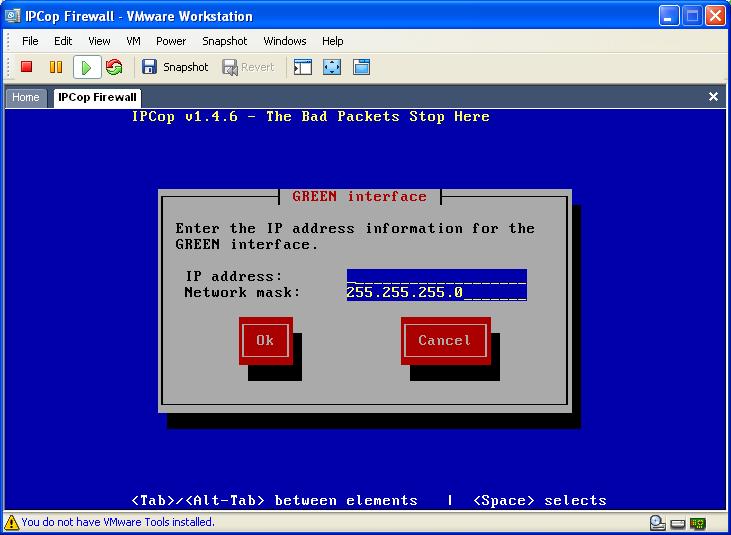
Task: Click the red Power Off stop icon
Action: click(27, 67)
